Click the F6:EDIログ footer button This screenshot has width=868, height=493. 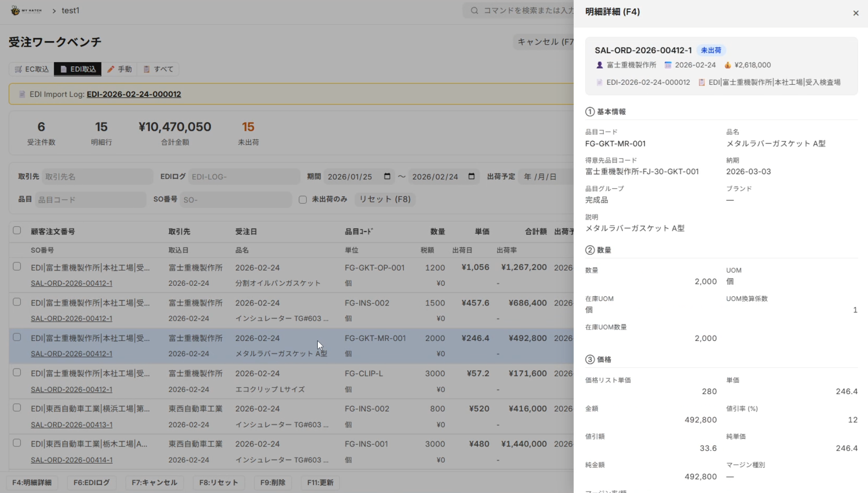click(91, 482)
